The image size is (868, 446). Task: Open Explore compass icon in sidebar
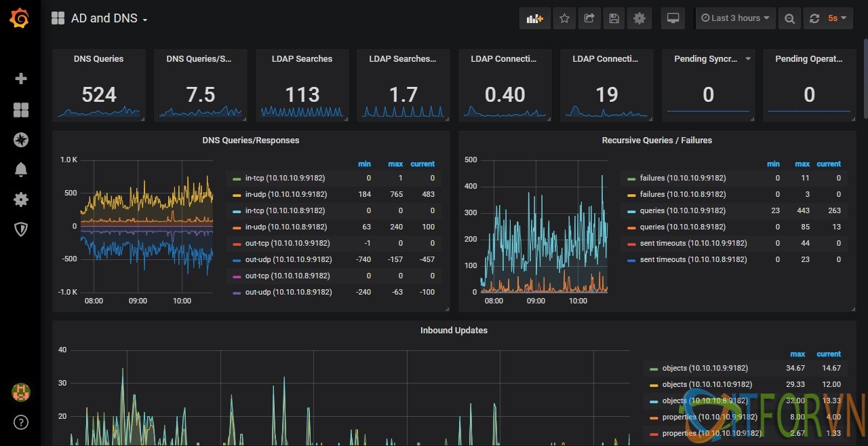pyautogui.click(x=21, y=140)
